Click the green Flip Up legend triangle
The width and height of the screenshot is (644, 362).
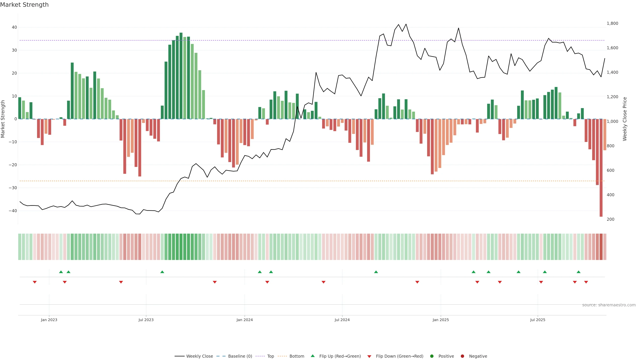[x=312, y=356]
